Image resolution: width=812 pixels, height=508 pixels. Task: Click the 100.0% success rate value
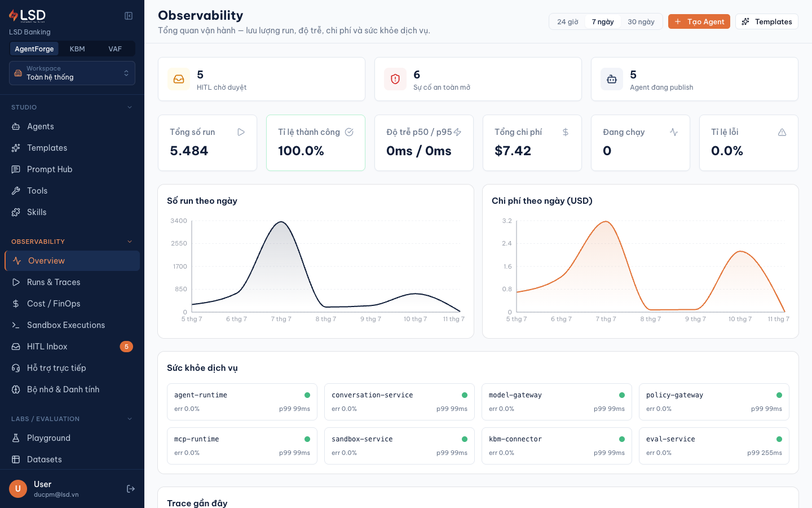coord(301,151)
